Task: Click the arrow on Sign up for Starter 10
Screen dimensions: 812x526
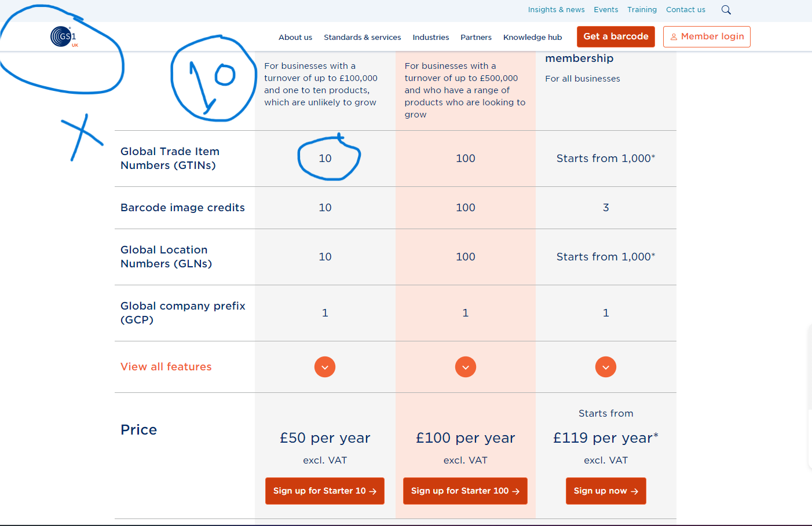Action: [373, 491]
